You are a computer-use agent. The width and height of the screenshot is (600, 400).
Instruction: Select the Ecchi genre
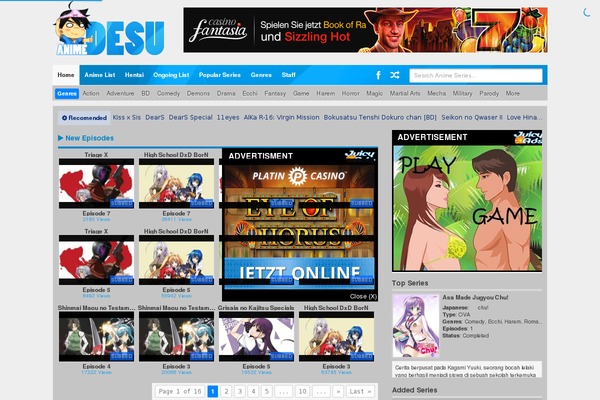(250, 93)
